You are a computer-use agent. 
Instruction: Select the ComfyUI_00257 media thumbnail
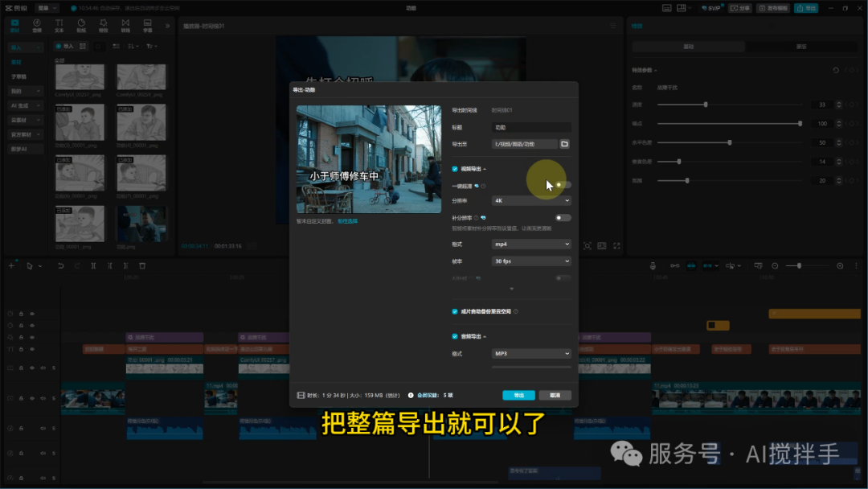coord(80,77)
